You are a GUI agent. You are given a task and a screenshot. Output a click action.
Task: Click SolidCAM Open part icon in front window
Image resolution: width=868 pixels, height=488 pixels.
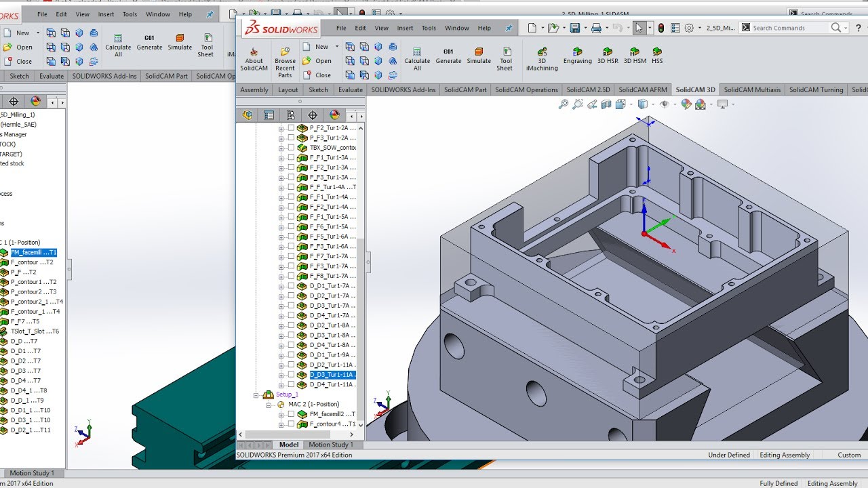tap(316, 61)
